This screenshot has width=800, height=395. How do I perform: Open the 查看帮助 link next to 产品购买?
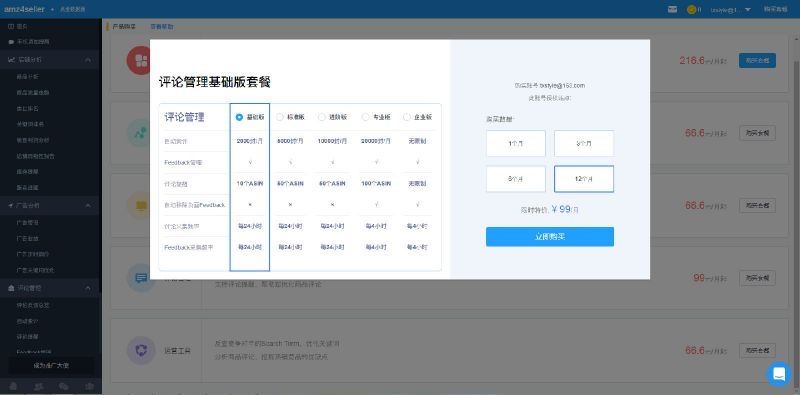pyautogui.click(x=161, y=27)
